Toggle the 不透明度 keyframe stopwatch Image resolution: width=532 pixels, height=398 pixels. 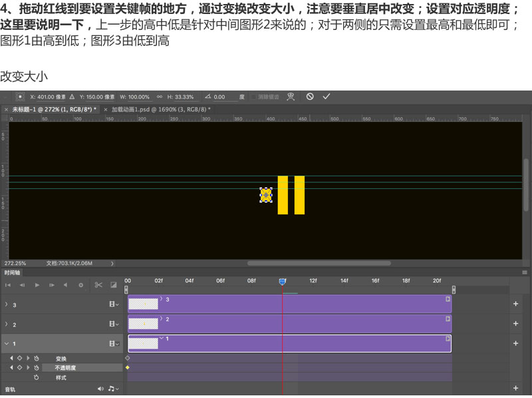[x=37, y=368]
